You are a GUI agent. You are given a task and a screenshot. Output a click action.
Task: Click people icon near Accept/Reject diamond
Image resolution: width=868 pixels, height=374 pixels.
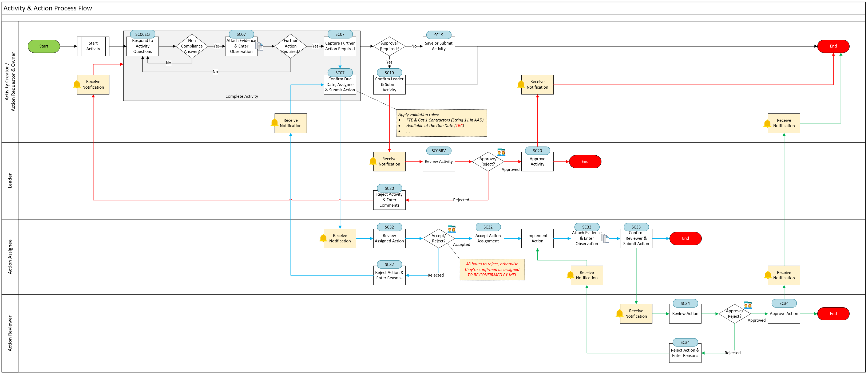pos(451,229)
